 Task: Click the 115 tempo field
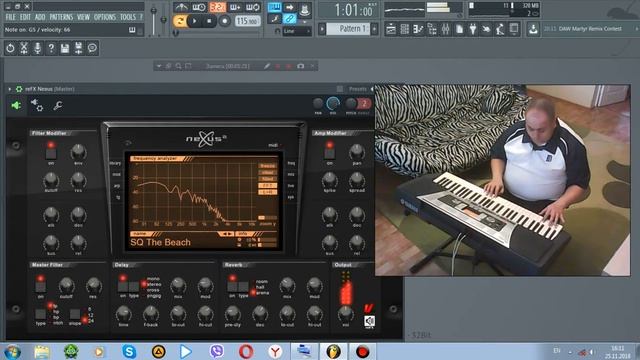pos(247,21)
